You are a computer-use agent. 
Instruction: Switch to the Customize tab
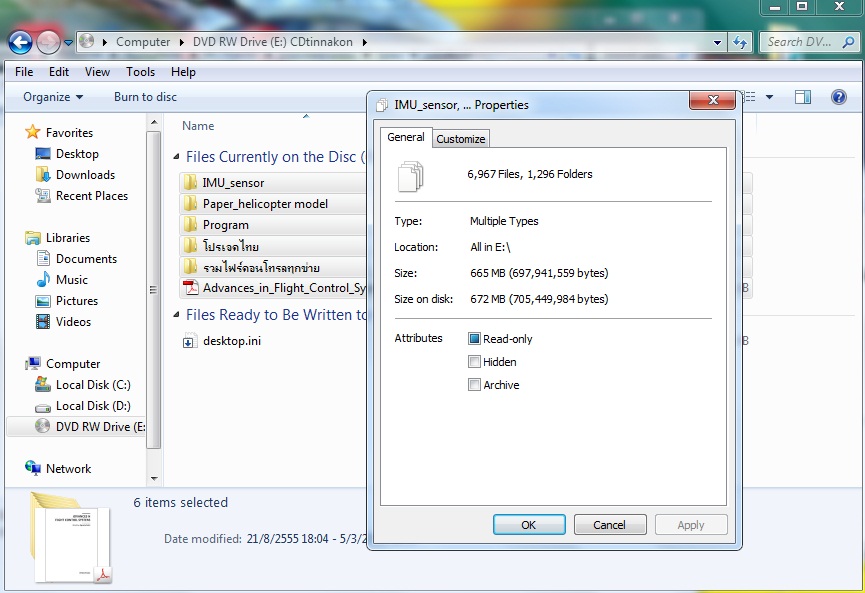pyautogui.click(x=461, y=139)
